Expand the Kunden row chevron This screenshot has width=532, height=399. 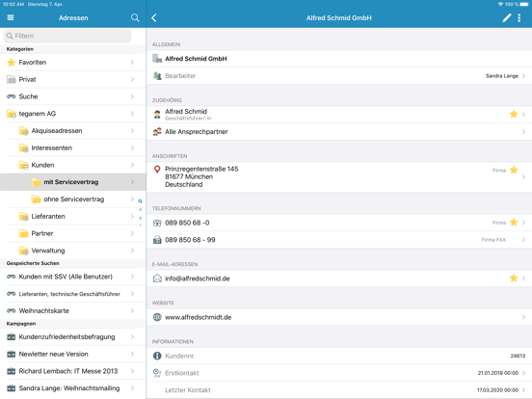(x=132, y=165)
